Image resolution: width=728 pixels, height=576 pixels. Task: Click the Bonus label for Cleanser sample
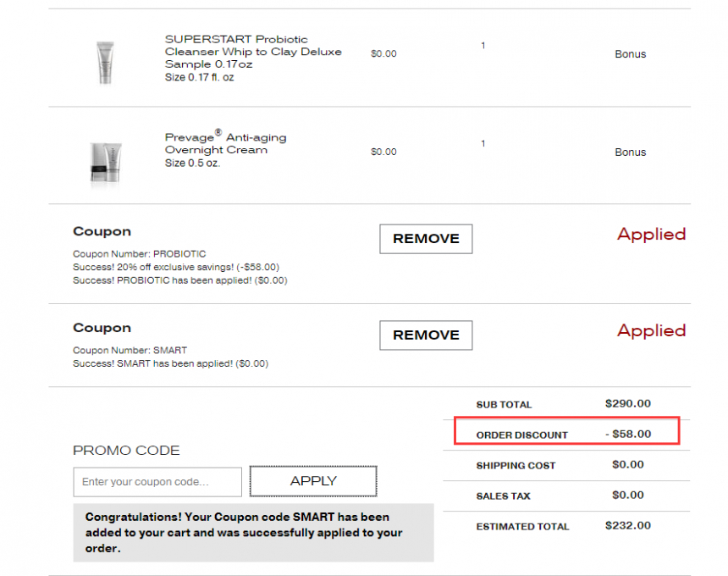630,54
